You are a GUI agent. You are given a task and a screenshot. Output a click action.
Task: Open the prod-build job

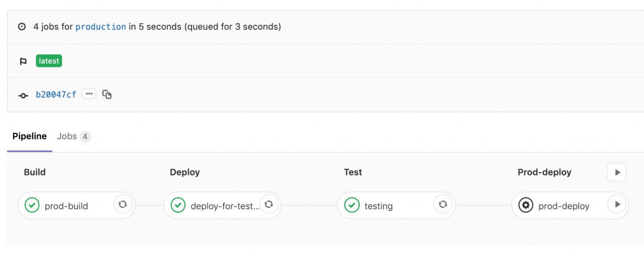[x=66, y=206]
